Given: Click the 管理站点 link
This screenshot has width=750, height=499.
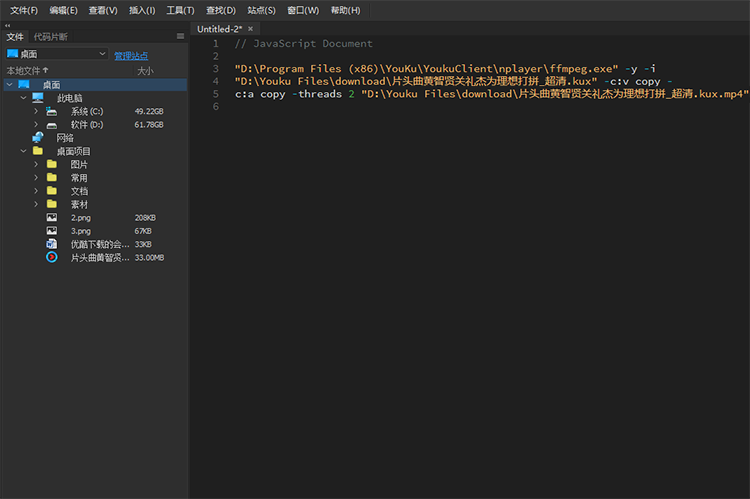Looking at the screenshot, I should click(x=131, y=56).
